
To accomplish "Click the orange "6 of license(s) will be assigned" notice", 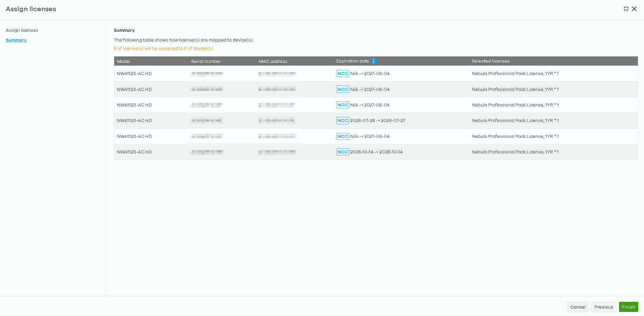I will tap(164, 49).
